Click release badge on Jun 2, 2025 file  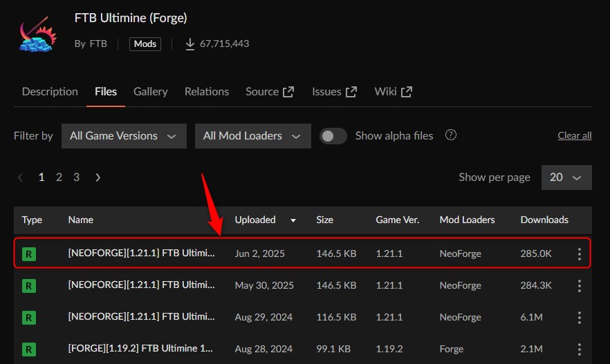click(29, 254)
